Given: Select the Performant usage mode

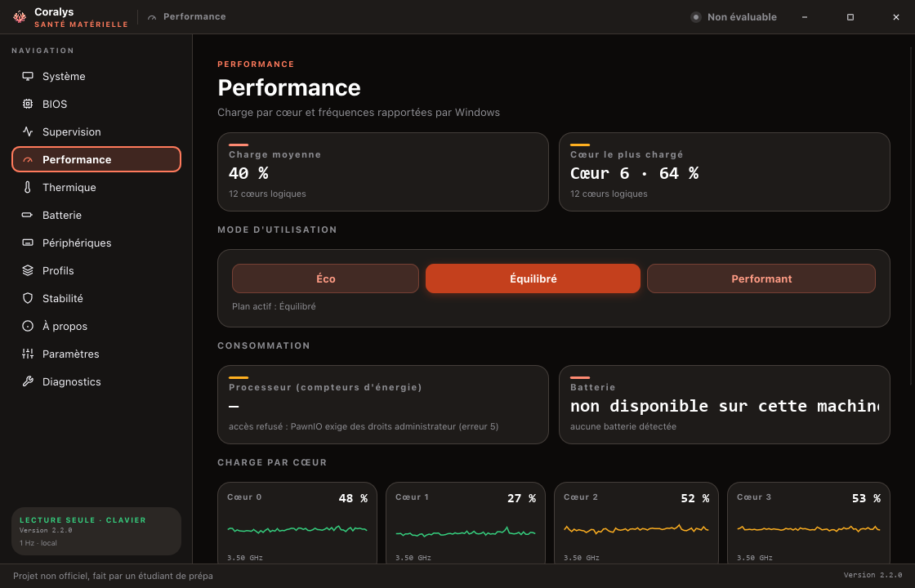Looking at the screenshot, I should (x=761, y=278).
